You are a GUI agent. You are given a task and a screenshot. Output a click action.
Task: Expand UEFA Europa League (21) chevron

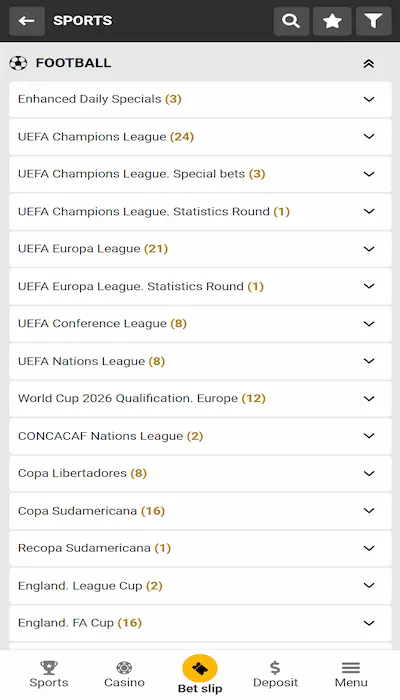coord(369,249)
